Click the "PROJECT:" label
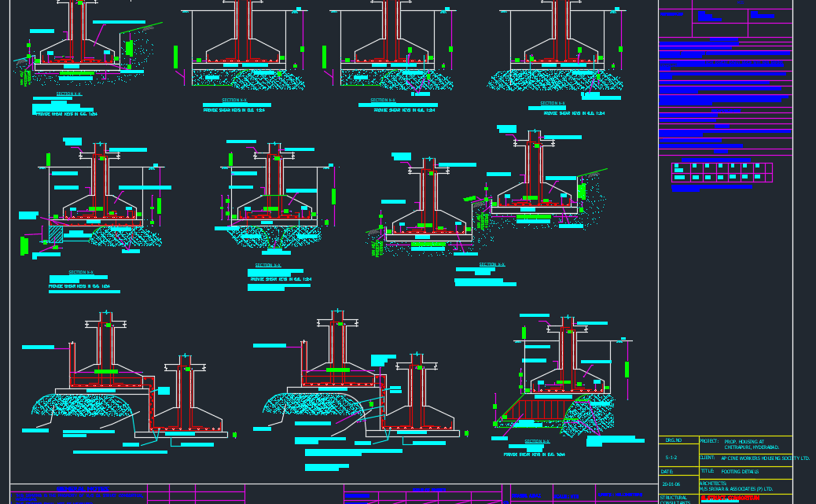This screenshot has height=504, width=816. (x=709, y=441)
